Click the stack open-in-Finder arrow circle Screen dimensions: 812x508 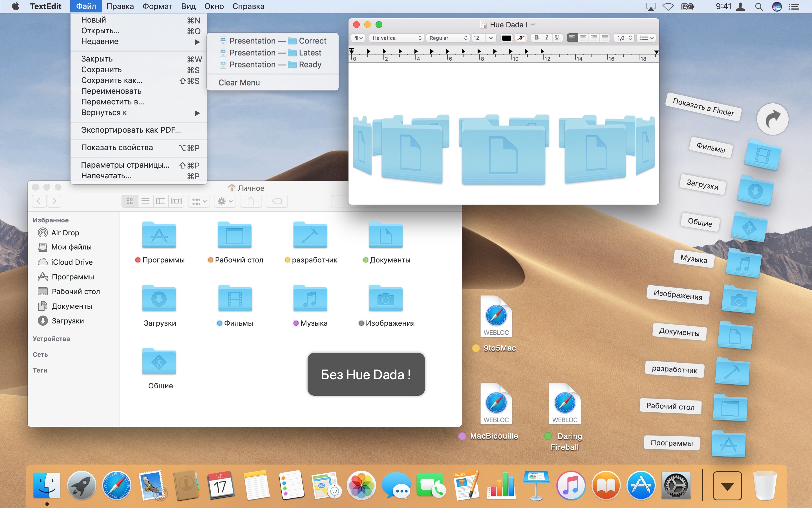pos(773,119)
